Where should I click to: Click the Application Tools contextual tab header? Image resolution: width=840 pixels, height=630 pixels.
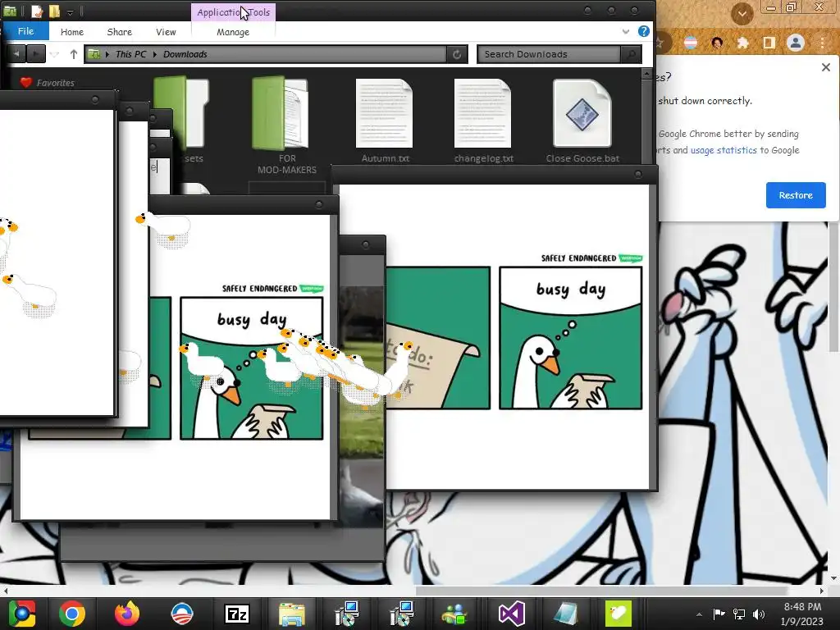pos(234,11)
